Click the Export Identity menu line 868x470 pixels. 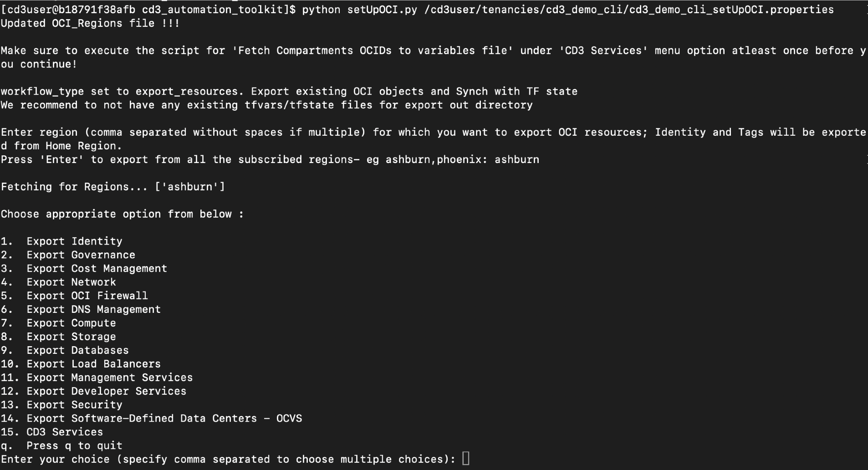point(61,241)
